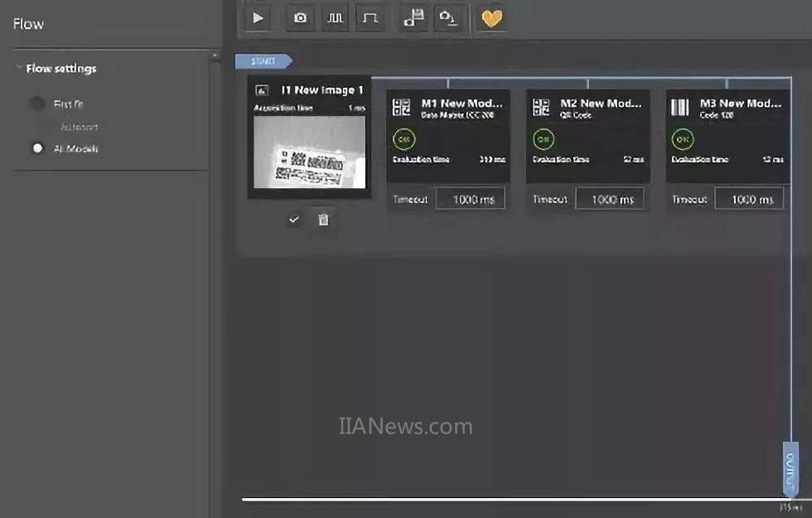Click the camera capture icon
This screenshot has width=812, height=518.
(x=301, y=18)
